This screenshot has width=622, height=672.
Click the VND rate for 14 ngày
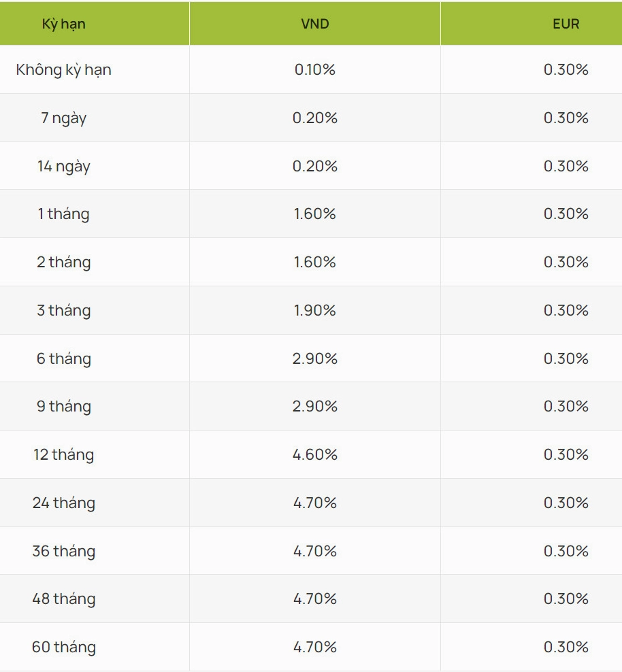[314, 166]
